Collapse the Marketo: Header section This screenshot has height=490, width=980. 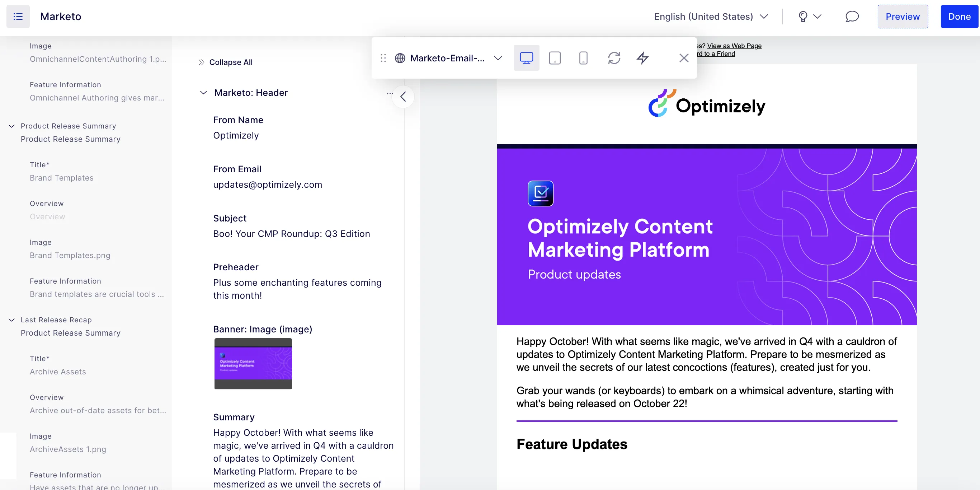click(x=203, y=93)
